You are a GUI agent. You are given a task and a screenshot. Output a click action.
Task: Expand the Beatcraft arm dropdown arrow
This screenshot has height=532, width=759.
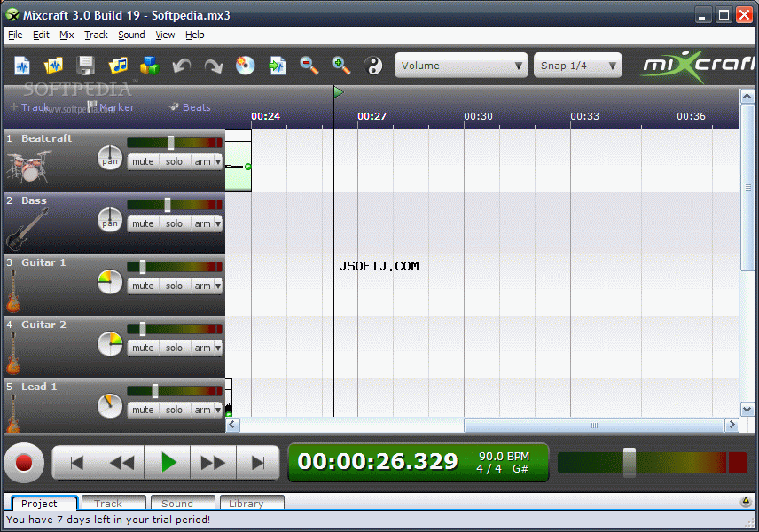[218, 161]
